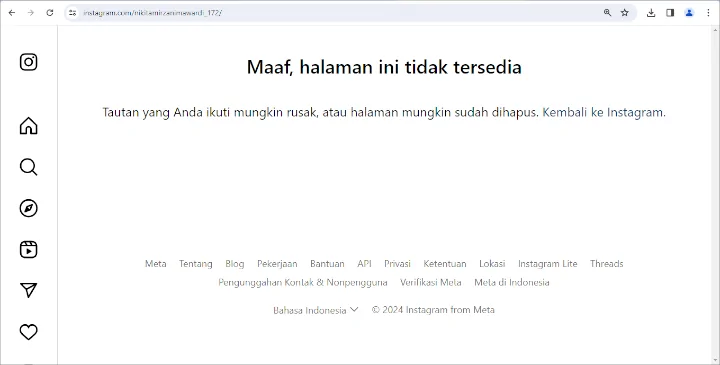This screenshot has width=720, height=365.
Task: Click the © 2024 Instagram from Meta text
Action: (433, 310)
